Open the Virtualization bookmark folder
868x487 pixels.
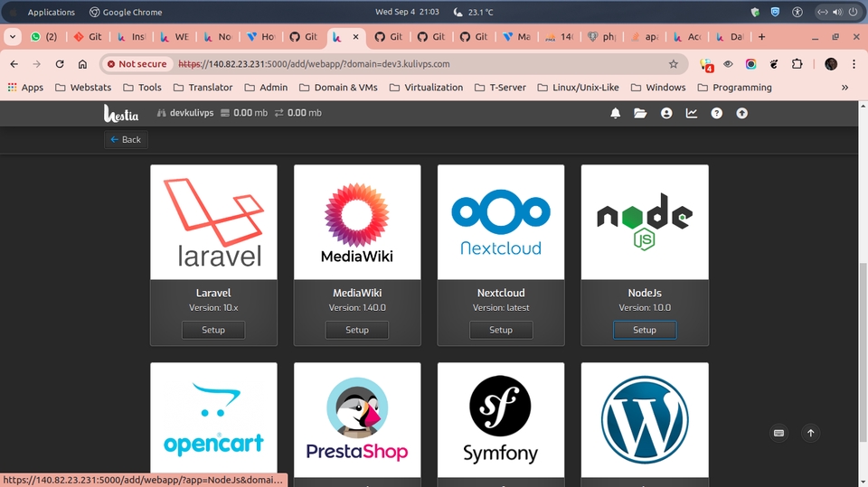coord(426,88)
